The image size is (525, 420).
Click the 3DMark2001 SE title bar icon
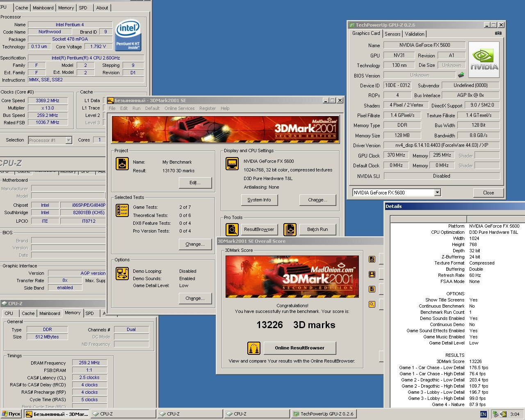[x=110, y=100]
